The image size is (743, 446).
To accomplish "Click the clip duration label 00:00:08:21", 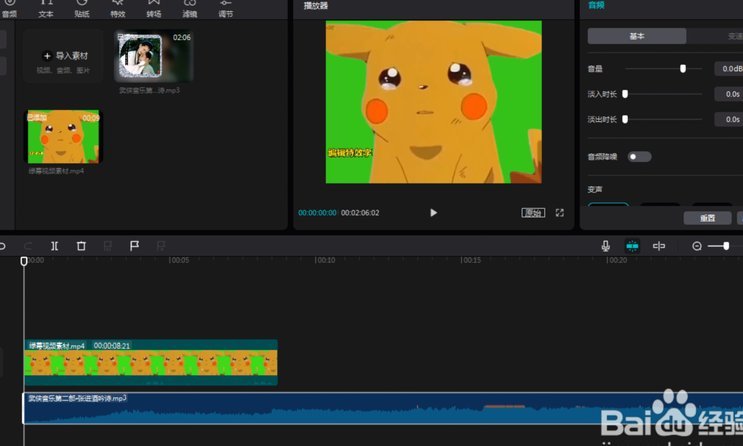I will click(x=112, y=346).
